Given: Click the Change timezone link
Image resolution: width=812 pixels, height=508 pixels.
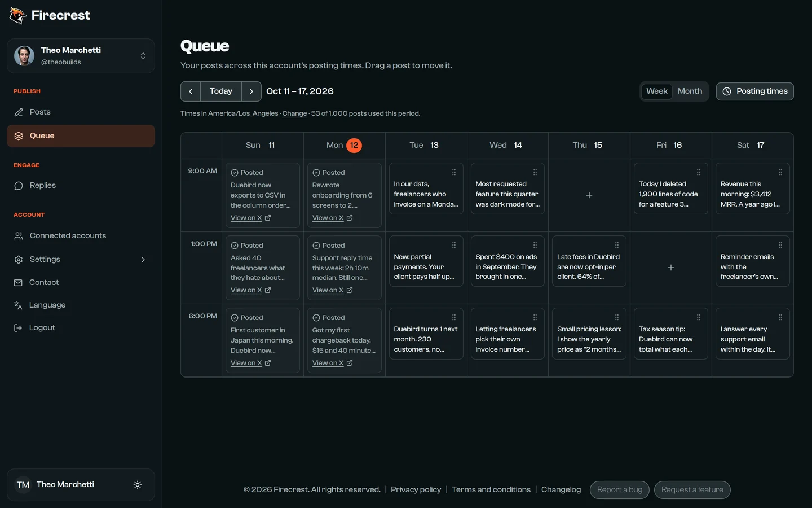Looking at the screenshot, I should point(294,113).
